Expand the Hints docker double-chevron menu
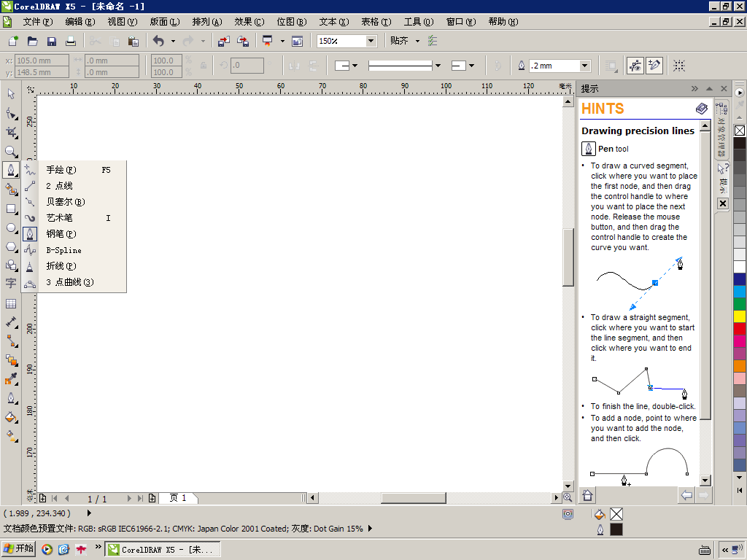 coord(694,88)
